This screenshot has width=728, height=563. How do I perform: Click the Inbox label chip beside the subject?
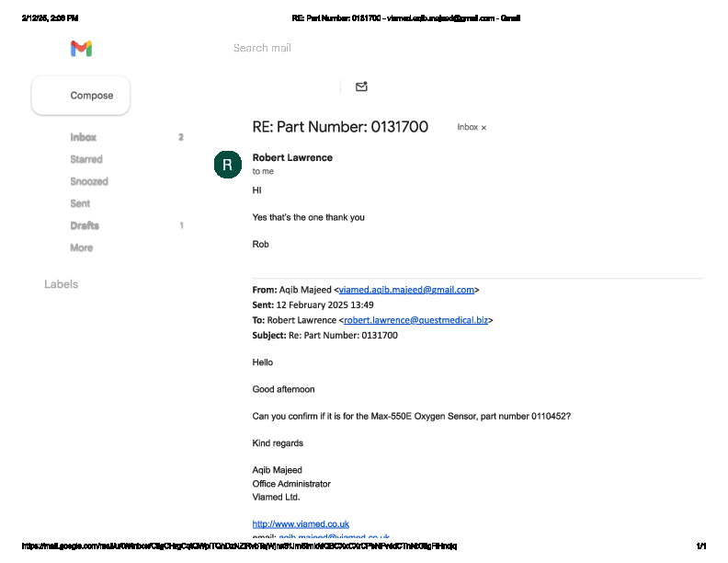[x=467, y=128]
